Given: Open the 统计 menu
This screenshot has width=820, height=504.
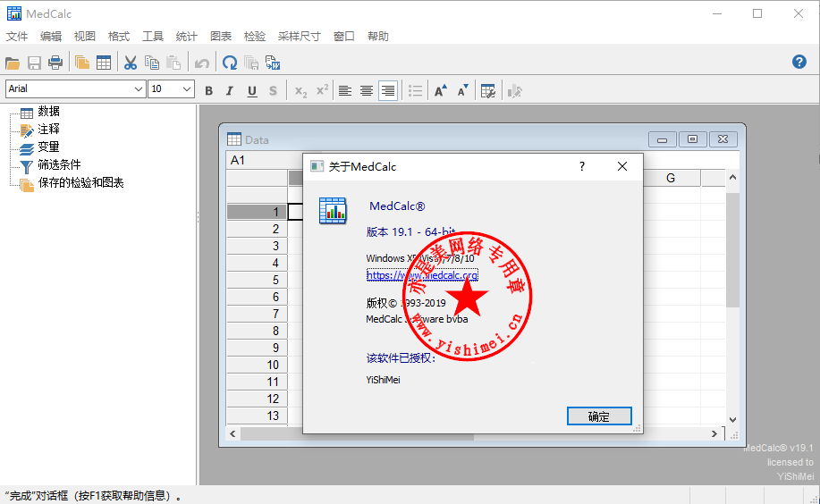Looking at the screenshot, I should coord(187,36).
